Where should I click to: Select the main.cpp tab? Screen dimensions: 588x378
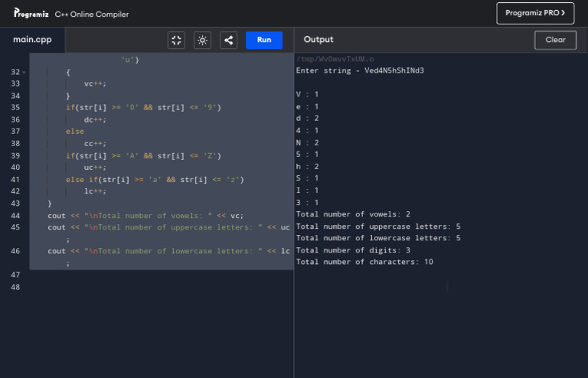click(x=32, y=40)
